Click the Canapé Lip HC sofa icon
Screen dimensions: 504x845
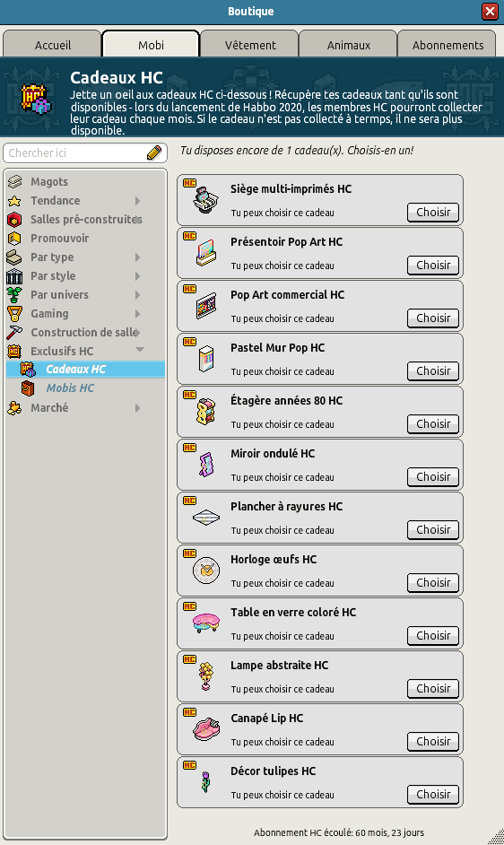coord(206,729)
